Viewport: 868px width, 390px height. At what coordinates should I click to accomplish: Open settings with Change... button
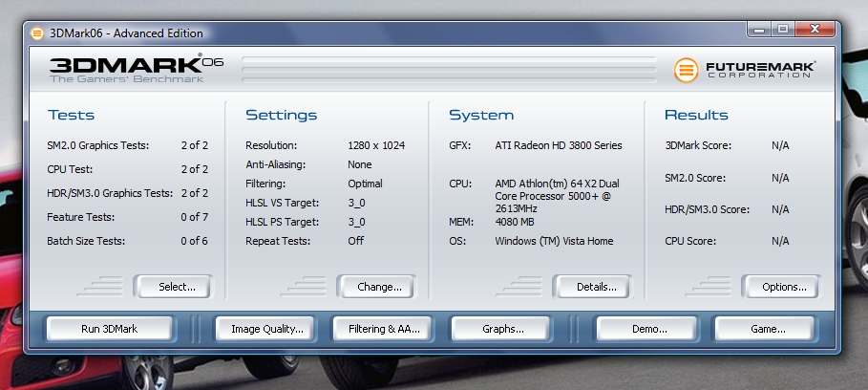click(x=375, y=287)
